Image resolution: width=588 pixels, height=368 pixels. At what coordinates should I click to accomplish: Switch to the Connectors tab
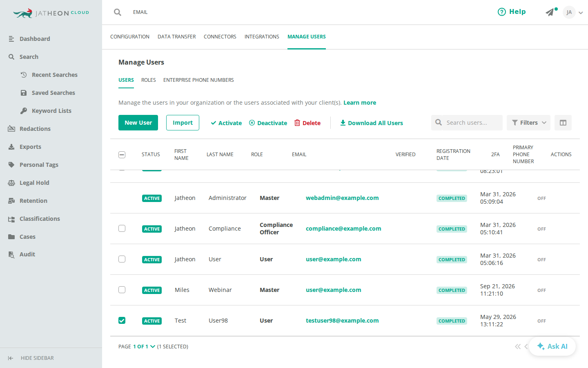pos(220,37)
